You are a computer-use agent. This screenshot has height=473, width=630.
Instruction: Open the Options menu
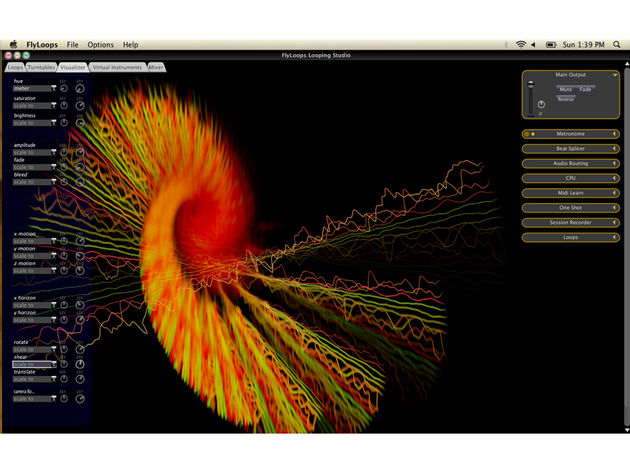100,45
